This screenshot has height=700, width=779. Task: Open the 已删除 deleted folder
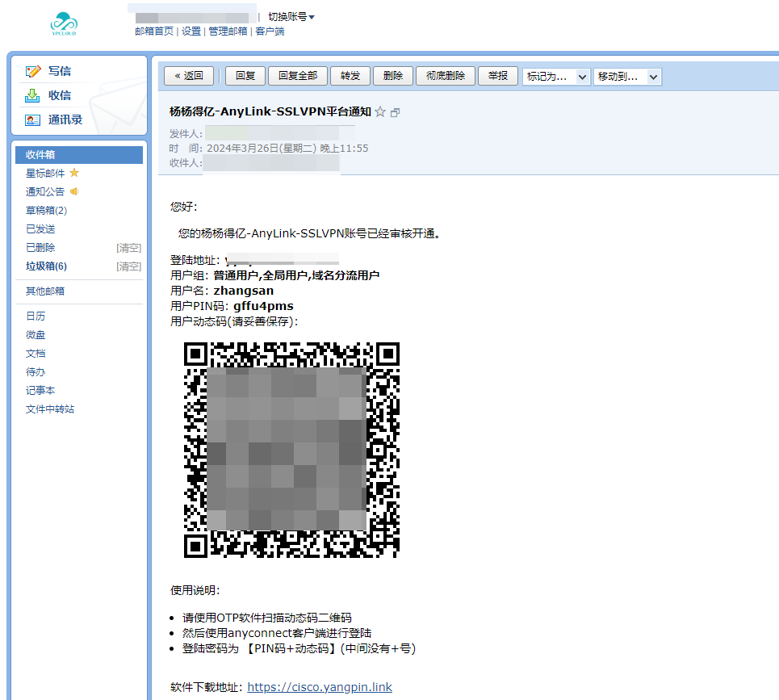[x=40, y=247]
